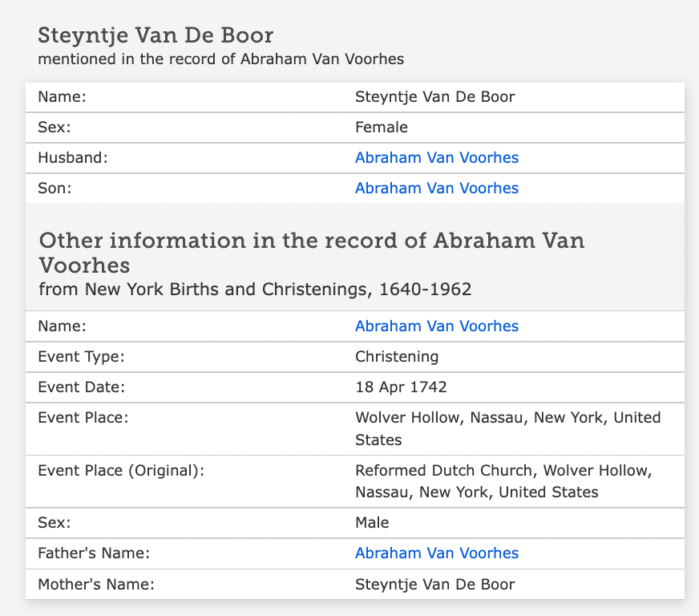Click the 'Husband:' field label
The width and height of the screenshot is (699, 616).
pos(72,158)
